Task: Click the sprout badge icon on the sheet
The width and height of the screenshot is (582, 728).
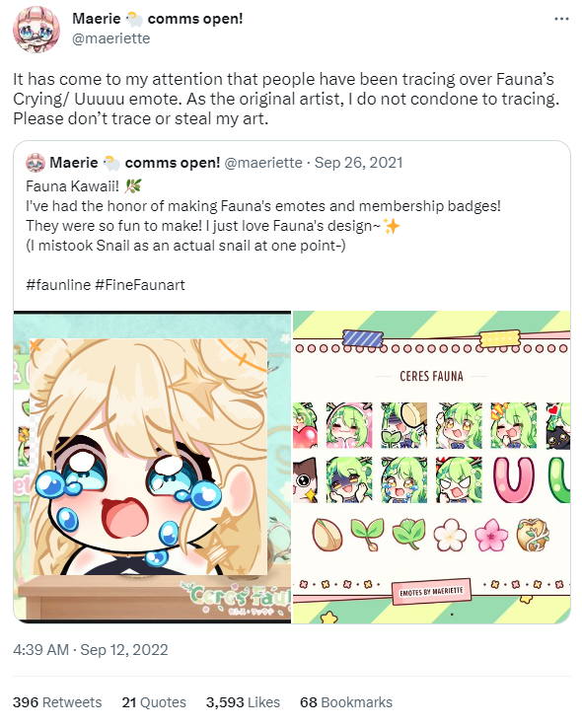Action: click(x=367, y=535)
